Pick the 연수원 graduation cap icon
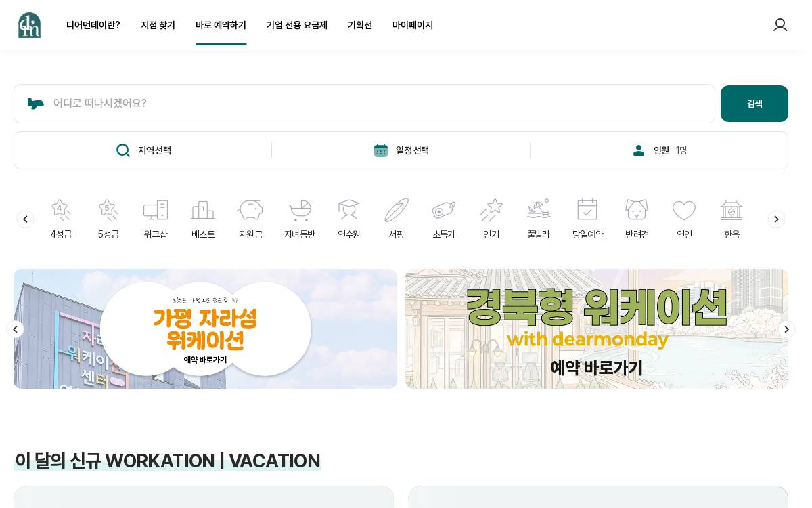This screenshot has width=812, height=508. click(349, 210)
